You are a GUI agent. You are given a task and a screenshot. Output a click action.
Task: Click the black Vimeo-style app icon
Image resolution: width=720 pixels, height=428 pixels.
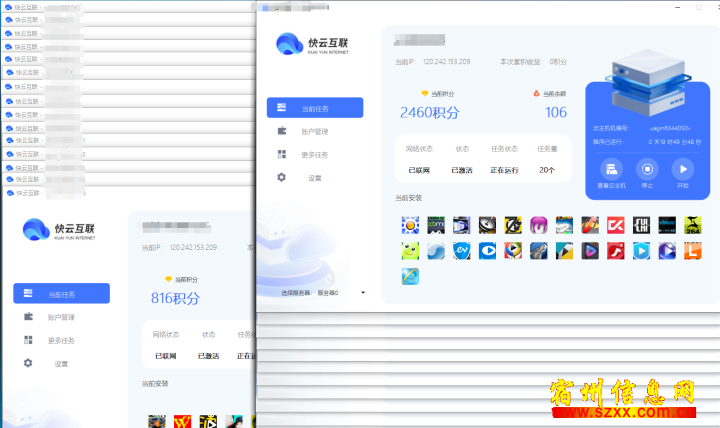pyautogui.click(x=667, y=225)
